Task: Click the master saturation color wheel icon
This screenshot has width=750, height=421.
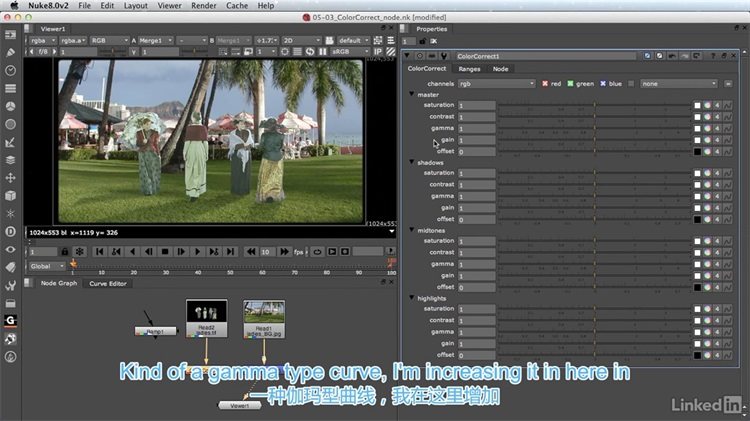Action: (708, 105)
